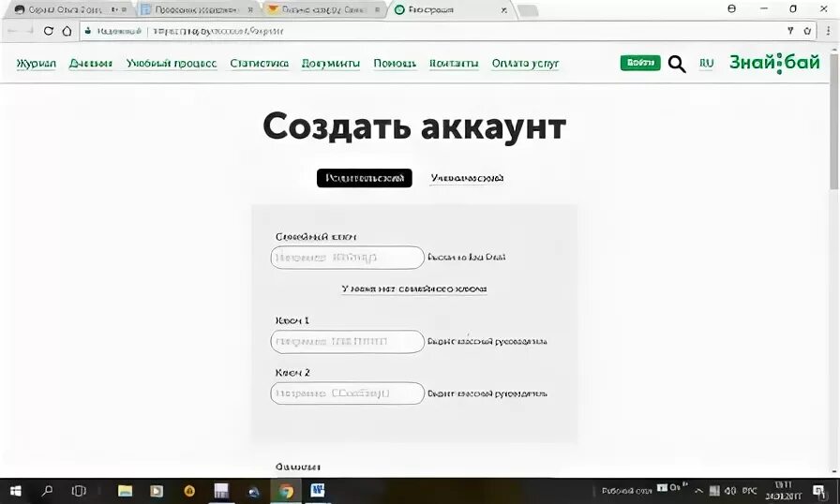Click the Создать аккаунт heading
The height and width of the screenshot is (504, 840).
414,127
